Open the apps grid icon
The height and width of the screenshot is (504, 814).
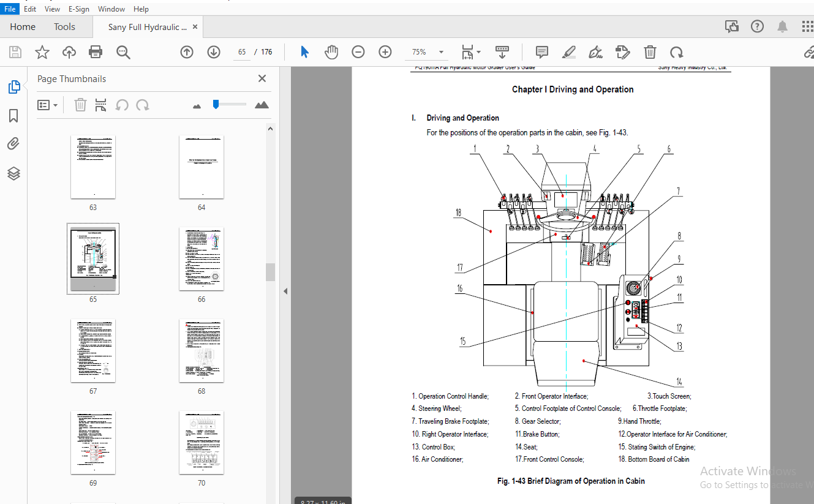click(807, 26)
